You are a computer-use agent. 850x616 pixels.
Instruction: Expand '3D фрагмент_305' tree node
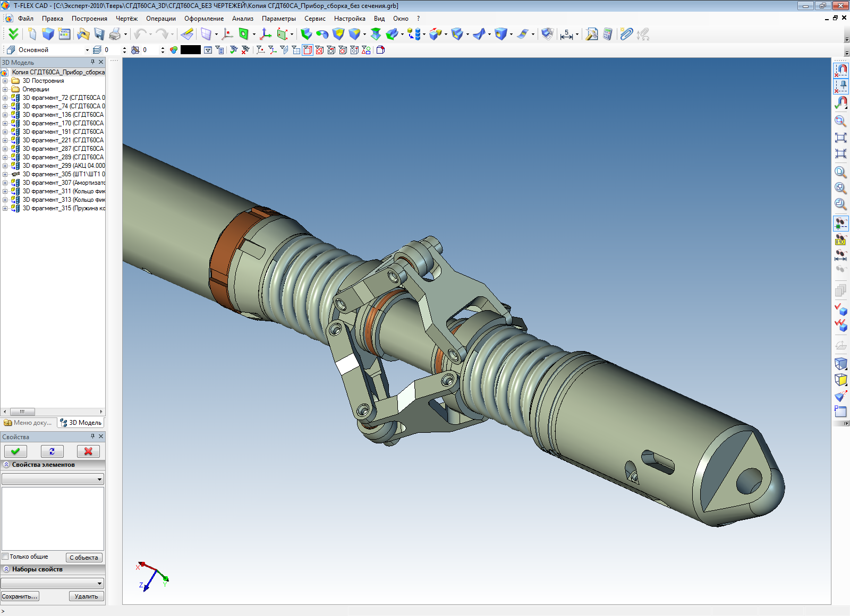[x=5, y=174]
